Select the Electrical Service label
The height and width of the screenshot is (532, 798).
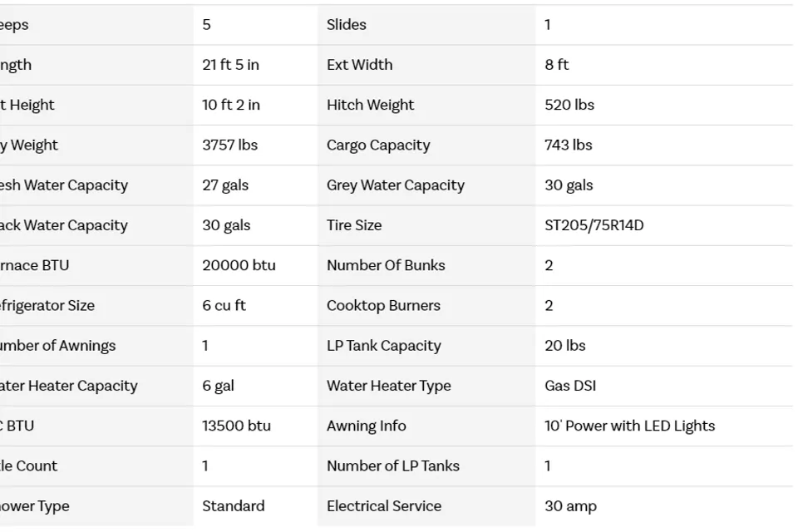tap(383, 506)
